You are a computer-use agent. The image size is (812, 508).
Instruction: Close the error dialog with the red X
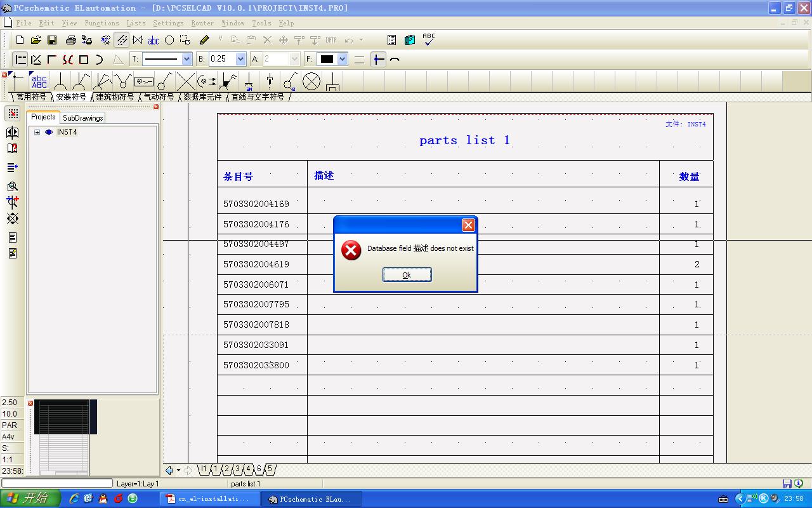(468, 225)
